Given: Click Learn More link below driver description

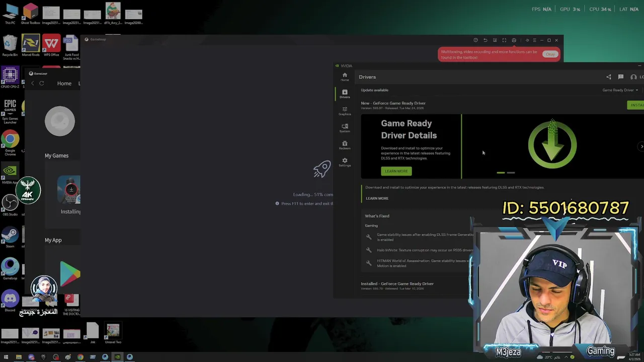Looking at the screenshot, I should point(377,198).
